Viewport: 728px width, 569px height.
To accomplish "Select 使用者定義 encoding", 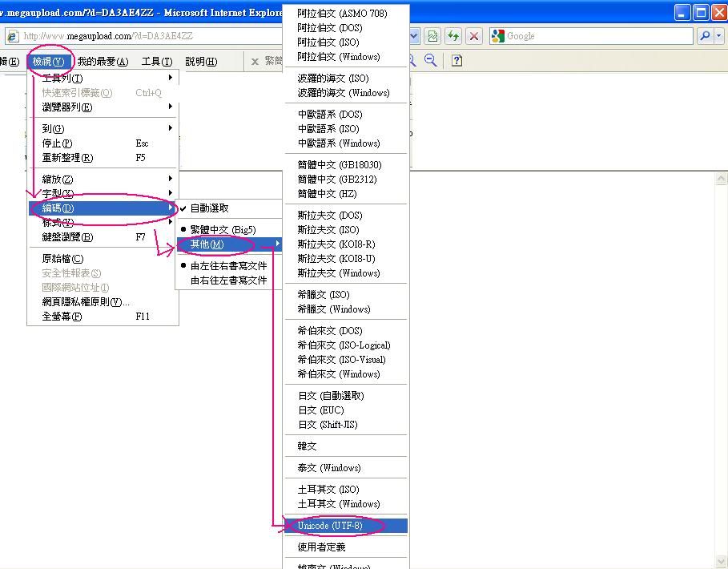I will pos(346,547).
